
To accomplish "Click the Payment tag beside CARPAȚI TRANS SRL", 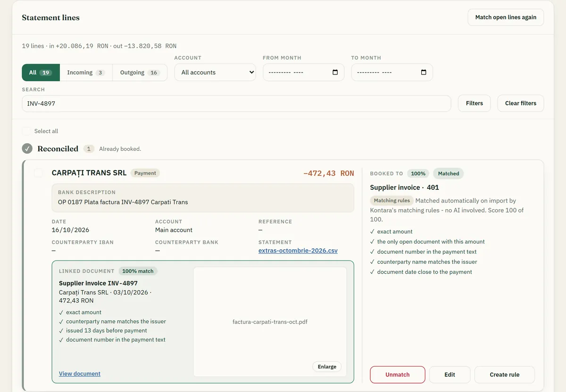I will click(145, 173).
